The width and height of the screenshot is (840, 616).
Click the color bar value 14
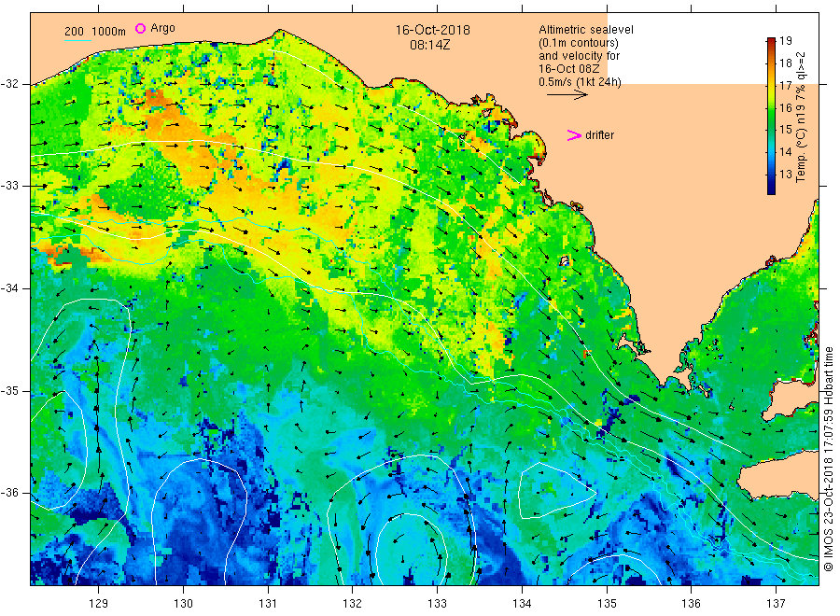(785, 151)
